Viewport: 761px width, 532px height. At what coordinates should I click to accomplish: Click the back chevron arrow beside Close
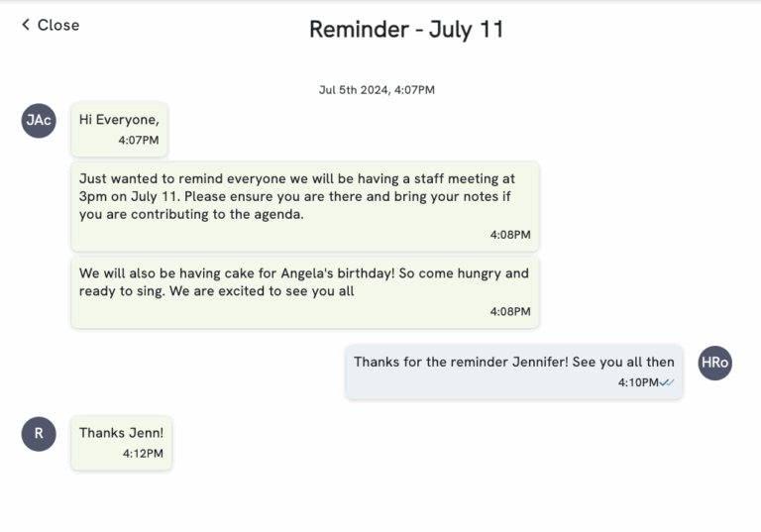pyautogui.click(x=26, y=25)
